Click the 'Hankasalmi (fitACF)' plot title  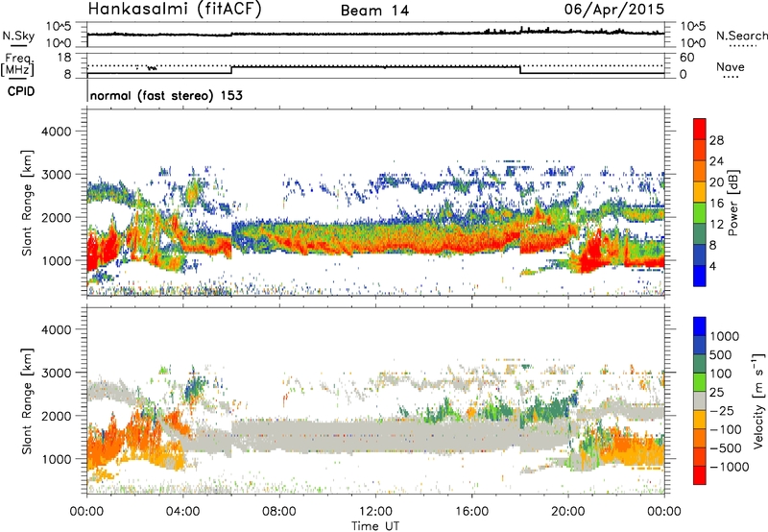(175, 10)
